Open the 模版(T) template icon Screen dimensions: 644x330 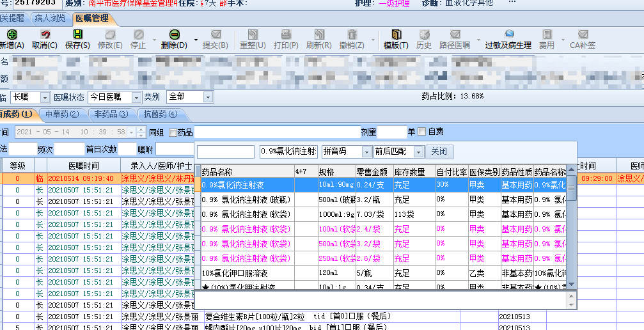click(x=396, y=35)
